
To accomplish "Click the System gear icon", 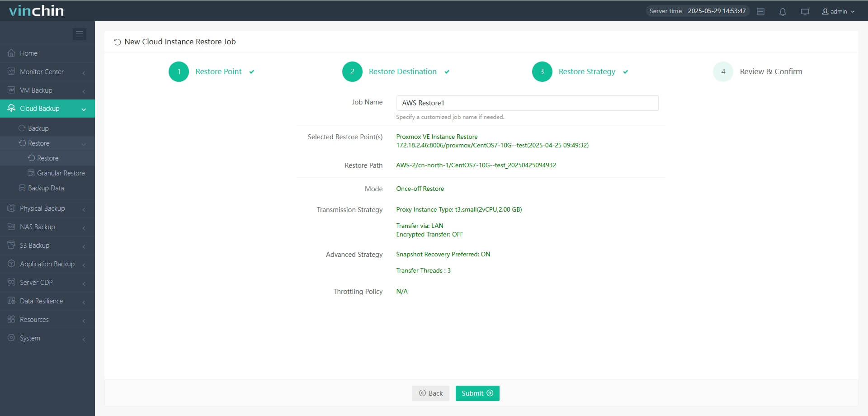I will 11,338.
